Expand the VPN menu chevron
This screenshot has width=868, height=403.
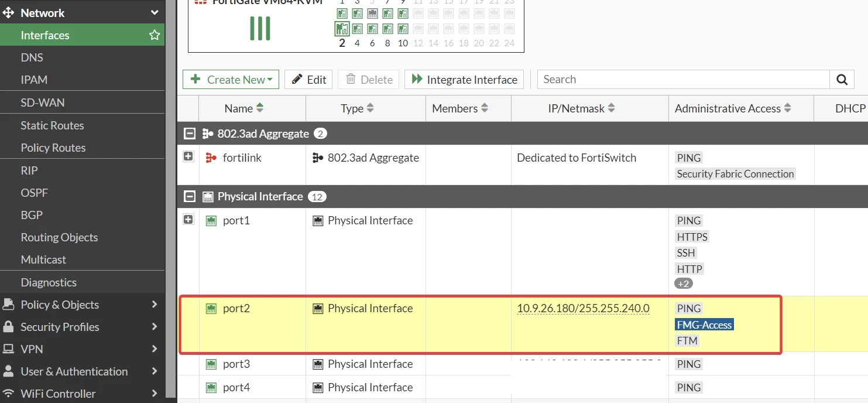coord(155,349)
